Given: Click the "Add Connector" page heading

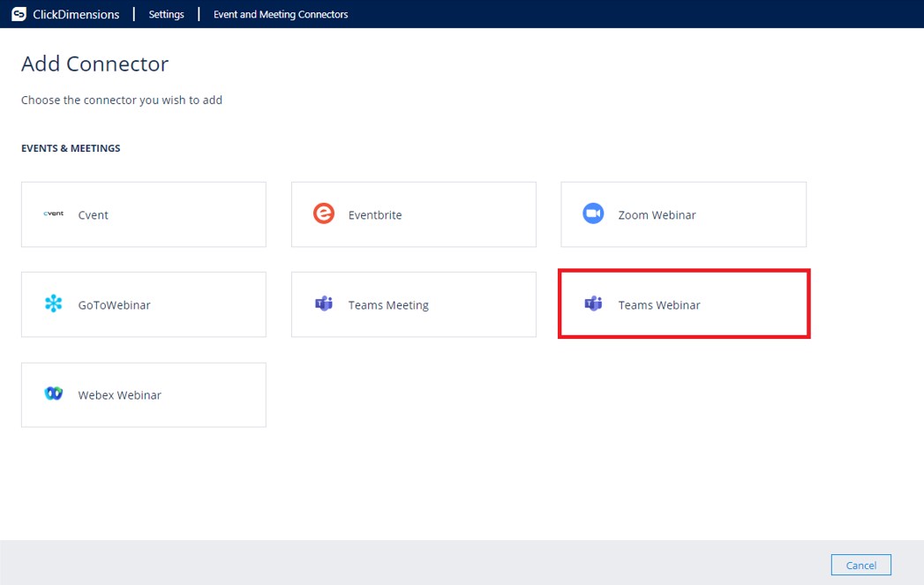Looking at the screenshot, I should (x=95, y=64).
